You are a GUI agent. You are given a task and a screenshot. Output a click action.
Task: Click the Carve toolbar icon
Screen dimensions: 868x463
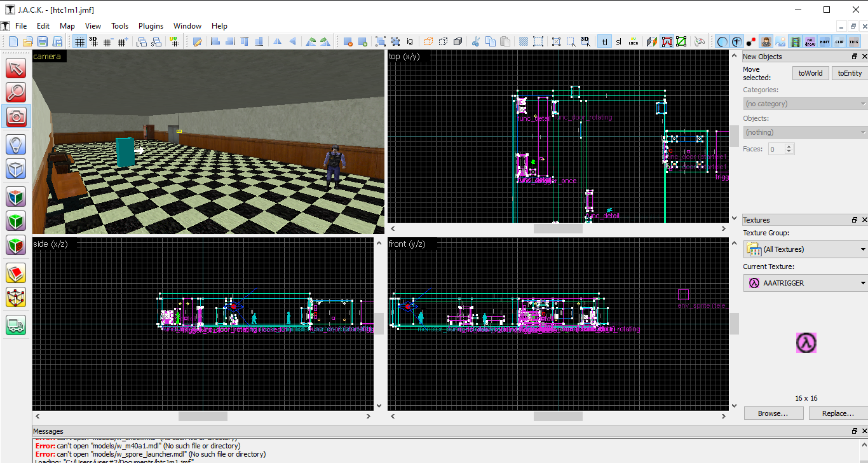pos(347,41)
